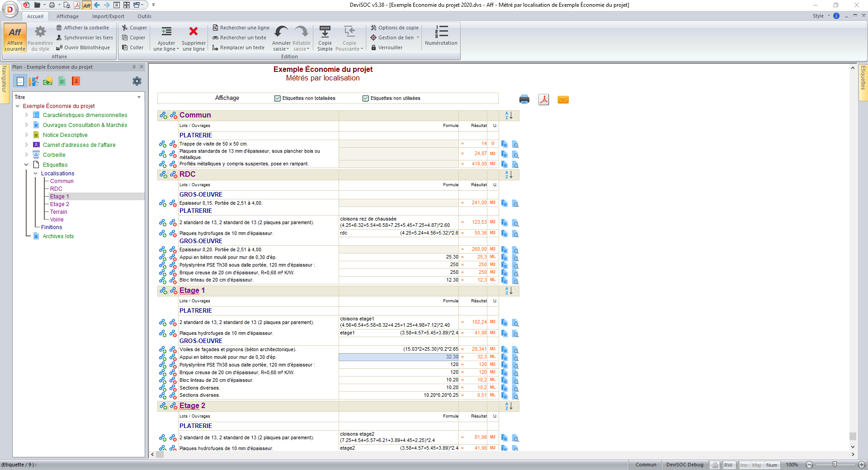
Task: Click the Ajouter une ligne icon
Action: (166, 31)
